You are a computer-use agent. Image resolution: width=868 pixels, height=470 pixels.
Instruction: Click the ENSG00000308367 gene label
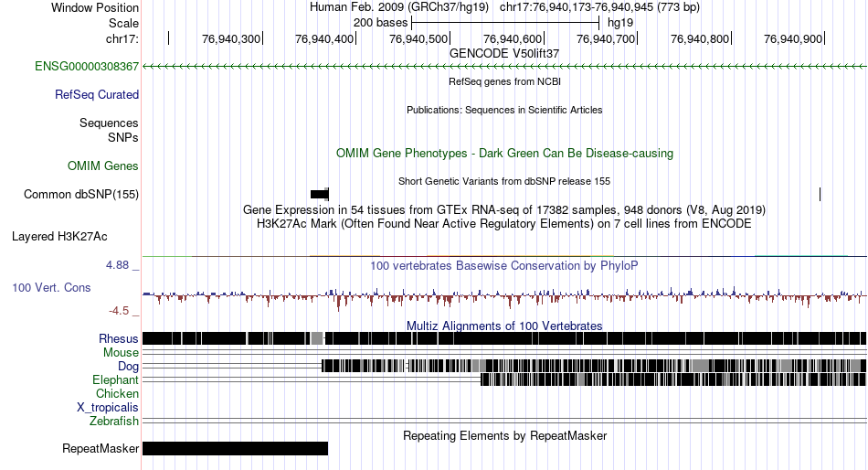click(x=87, y=67)
